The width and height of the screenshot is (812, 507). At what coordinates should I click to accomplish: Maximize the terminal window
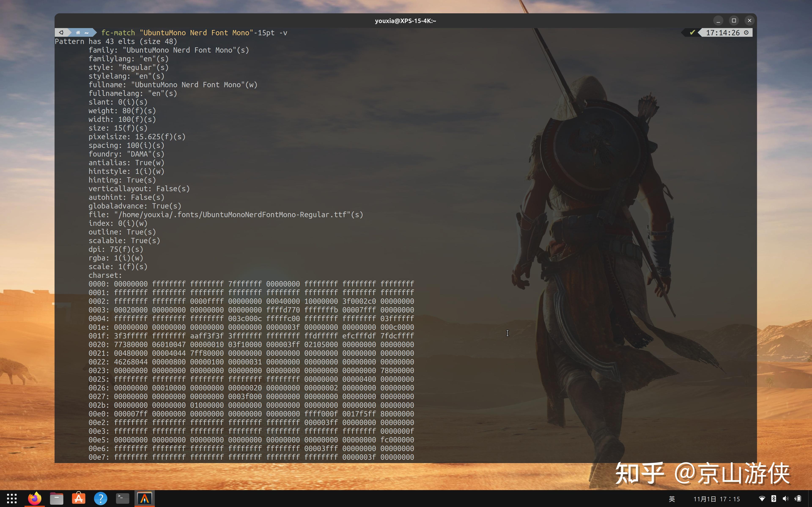tap(734, 20)
